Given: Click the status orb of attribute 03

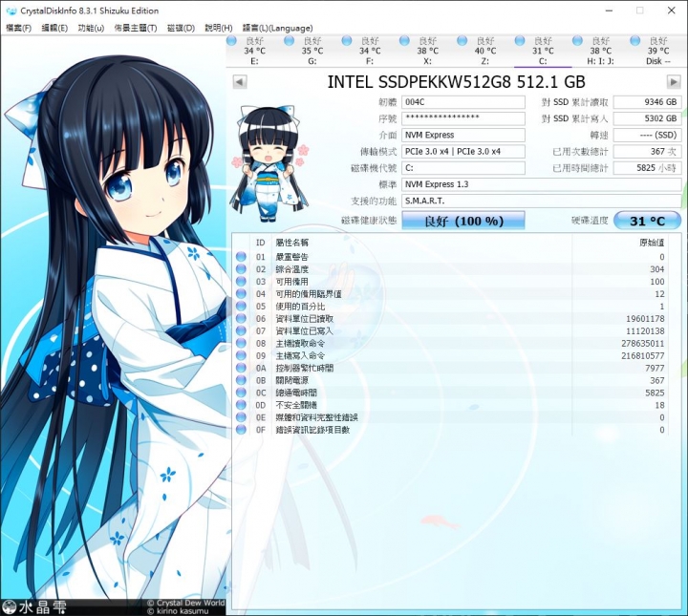Looking at the screenshot, I should (x=241, y=282).
